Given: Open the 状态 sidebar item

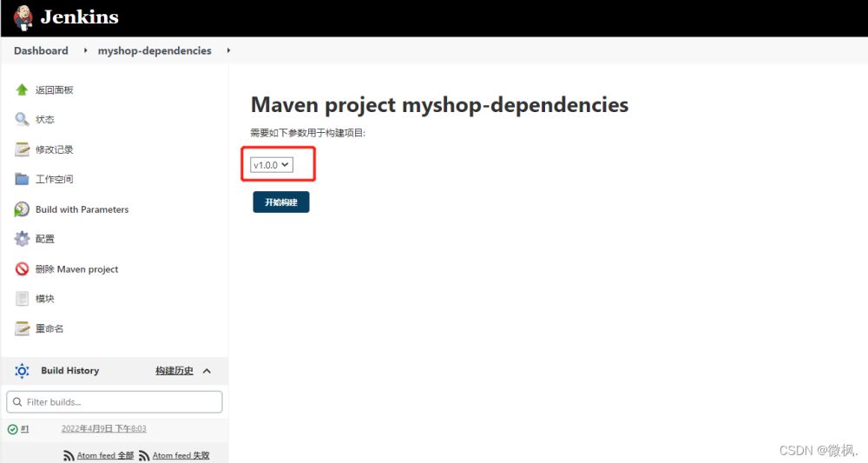Looking at the screenshot, I should [45, 119].
